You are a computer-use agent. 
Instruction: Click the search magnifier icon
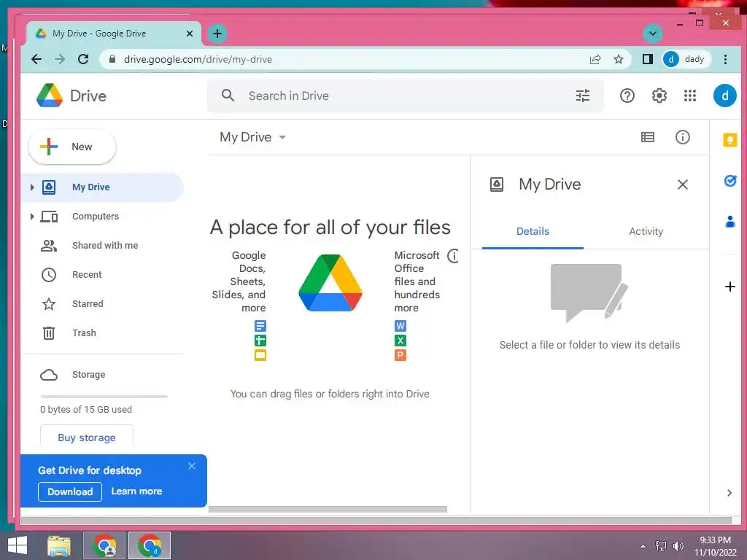click(228, 96)
